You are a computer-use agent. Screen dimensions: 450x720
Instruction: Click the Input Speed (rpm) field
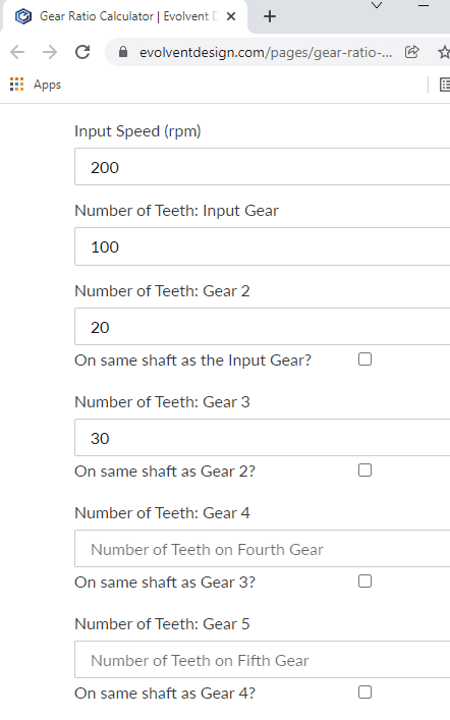262,167
